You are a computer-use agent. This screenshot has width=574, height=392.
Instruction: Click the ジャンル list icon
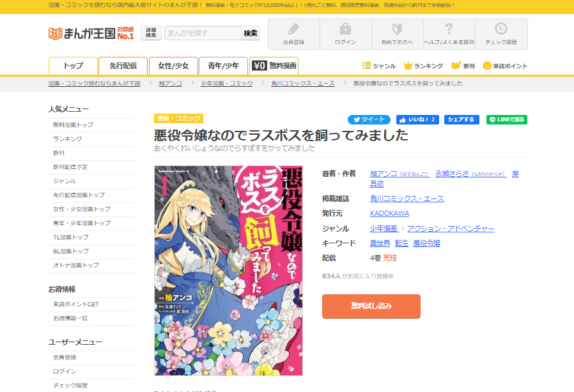(367, 66)
